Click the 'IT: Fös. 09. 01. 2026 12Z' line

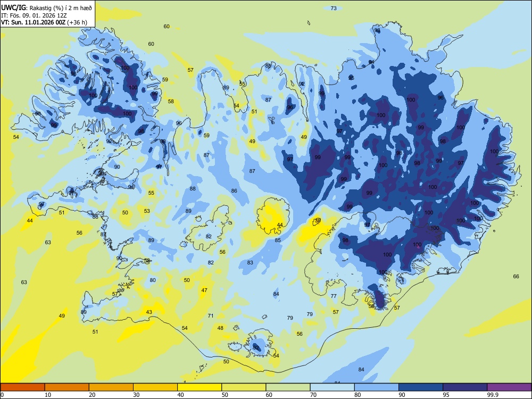(34, 15)
